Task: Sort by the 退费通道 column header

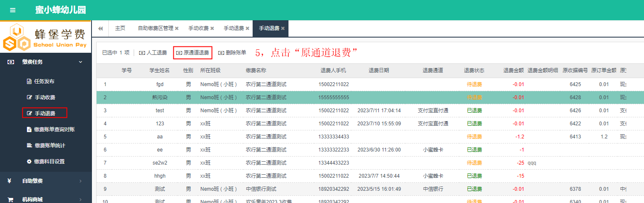Action: tap(433, 70)
